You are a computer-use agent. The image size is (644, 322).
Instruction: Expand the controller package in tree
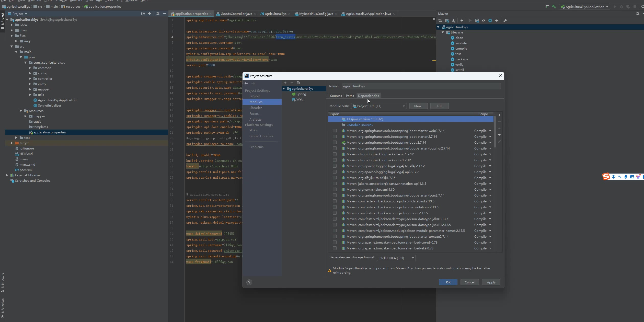point(30,79)
